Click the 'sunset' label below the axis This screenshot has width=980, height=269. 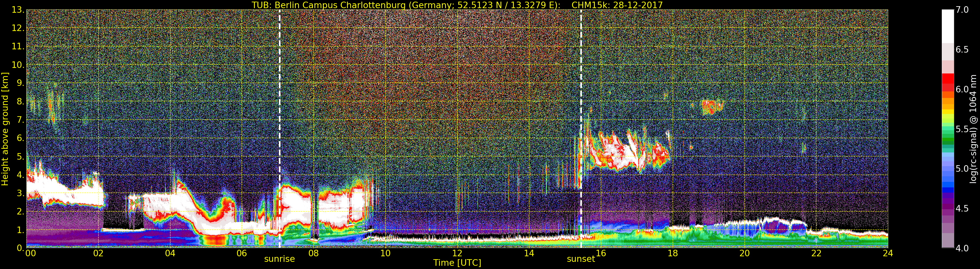point(581,259)
